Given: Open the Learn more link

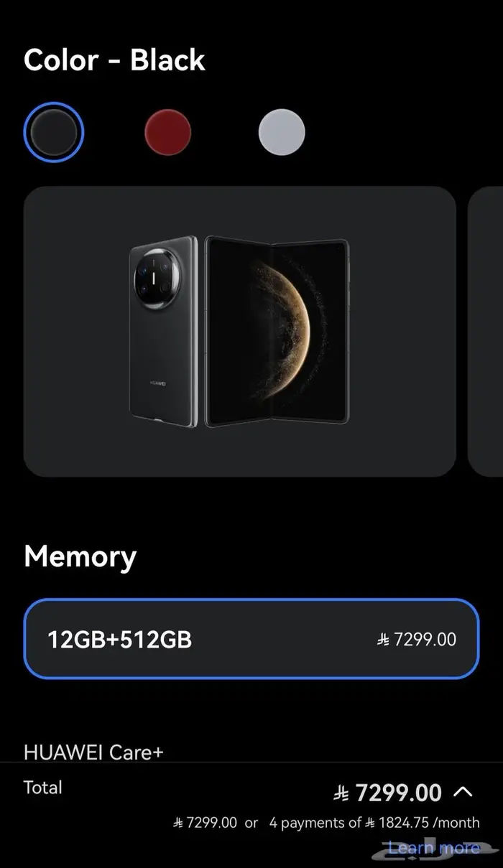Looking at the screenshot, I should pos(433,848).
